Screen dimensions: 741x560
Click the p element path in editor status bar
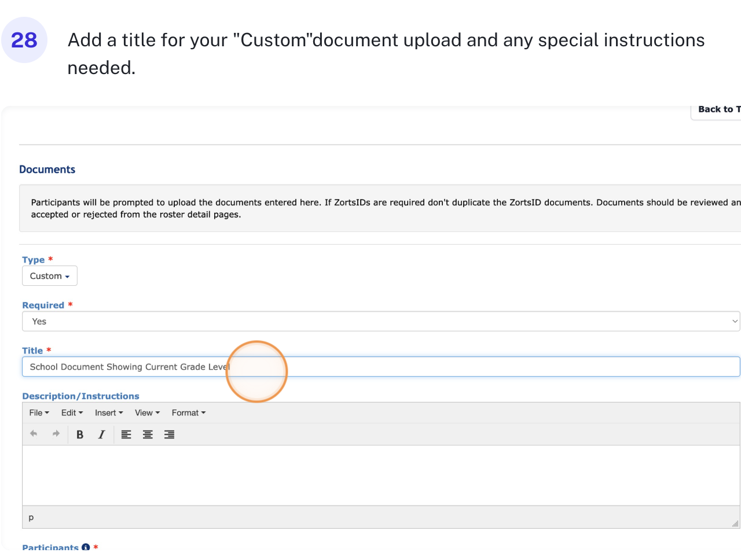(31, 517)
